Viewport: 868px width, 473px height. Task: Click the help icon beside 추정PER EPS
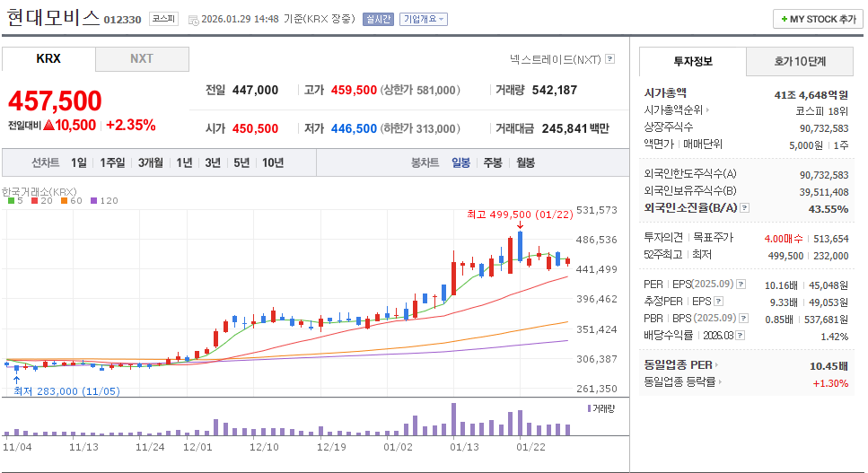[x=718, y=302]
